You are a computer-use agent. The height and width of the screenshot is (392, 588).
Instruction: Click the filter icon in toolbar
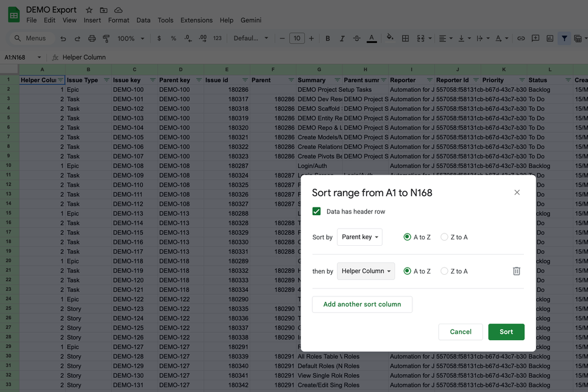click(564, 38)
